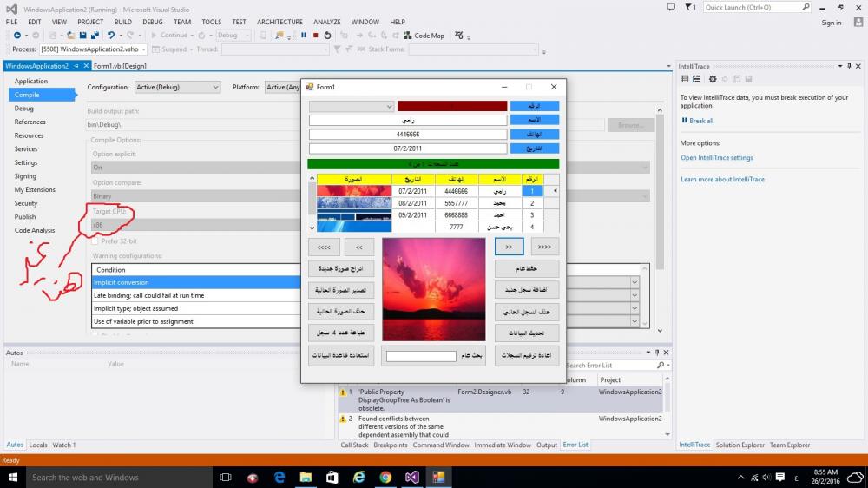Click the feedback speech bubble icon
This screenshot has height=488, width=868.
(671, 7)
